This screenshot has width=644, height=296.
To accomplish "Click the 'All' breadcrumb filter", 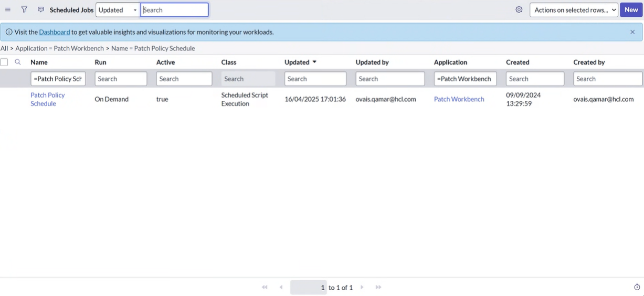I will (x=4, y=48).
